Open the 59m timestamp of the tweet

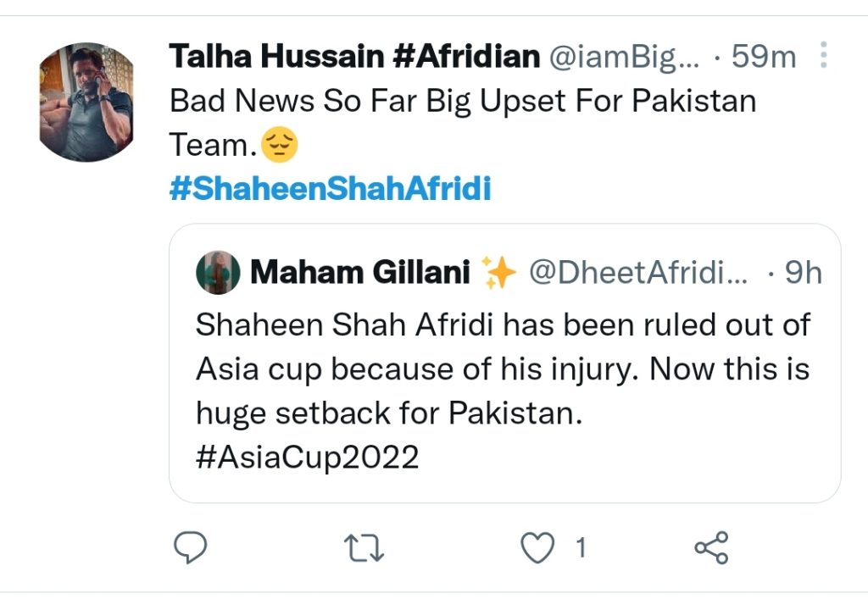[764, 57]
